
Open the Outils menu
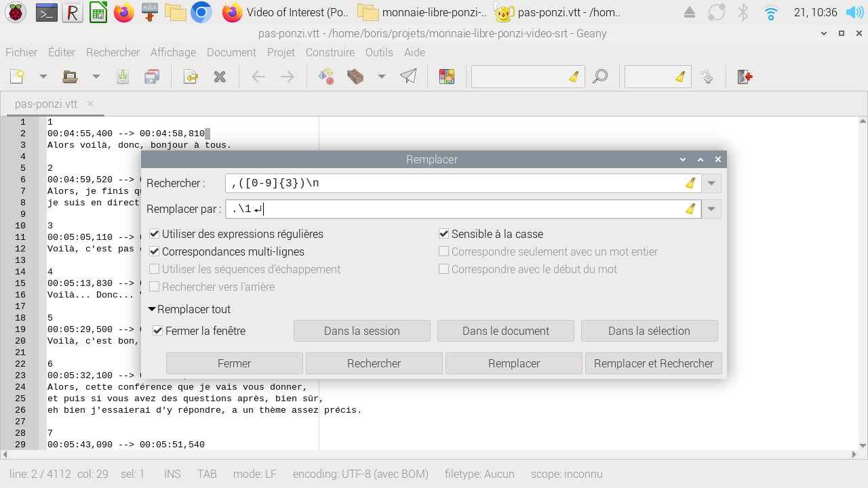click(x=379, y=52)
